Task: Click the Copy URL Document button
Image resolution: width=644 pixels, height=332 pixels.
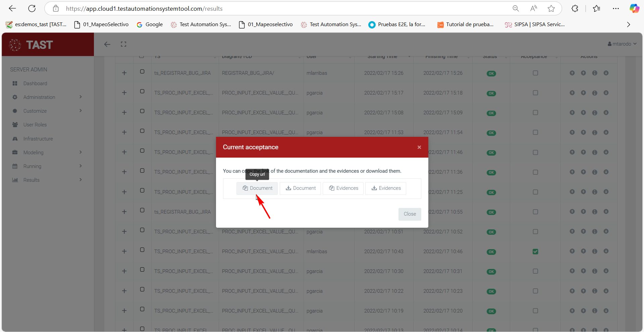Action: coord(257,188)
